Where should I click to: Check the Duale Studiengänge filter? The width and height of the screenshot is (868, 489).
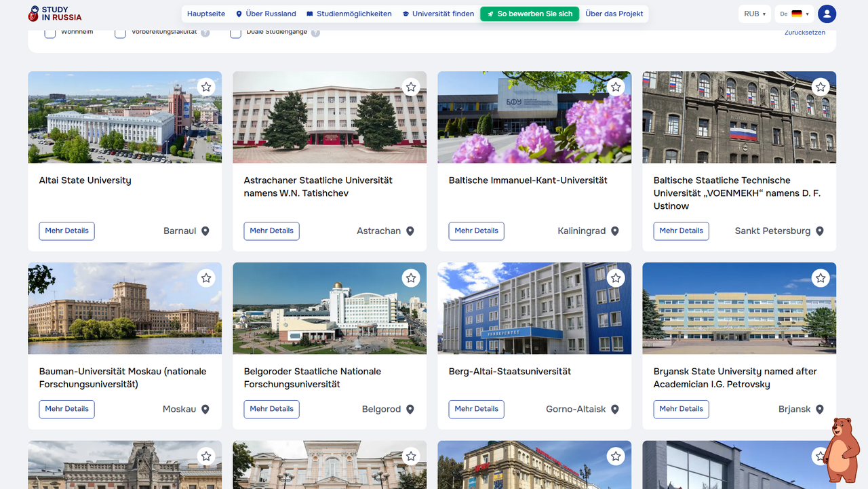[236, 33]
